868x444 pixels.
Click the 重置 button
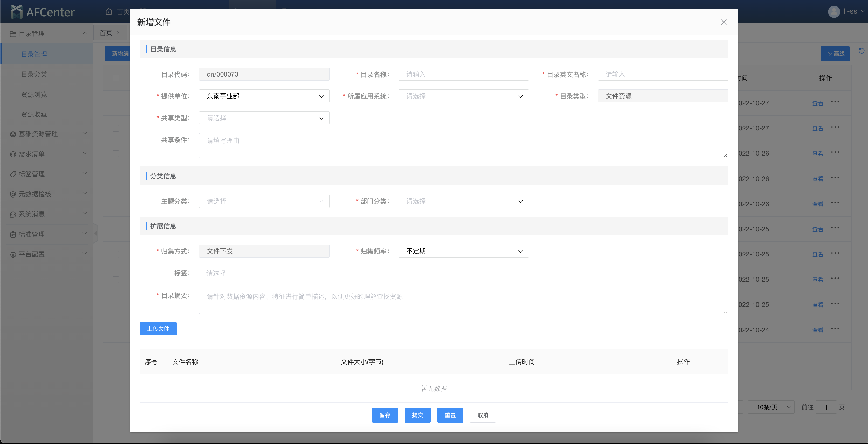450,415
